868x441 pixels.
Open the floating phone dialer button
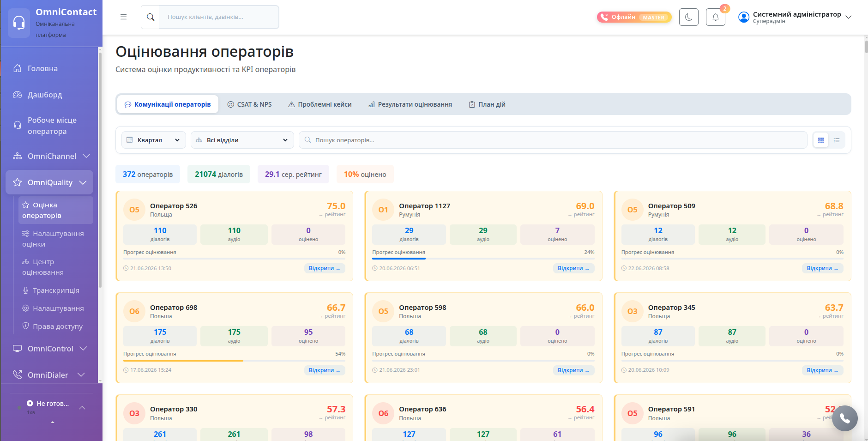click(844, 418)
